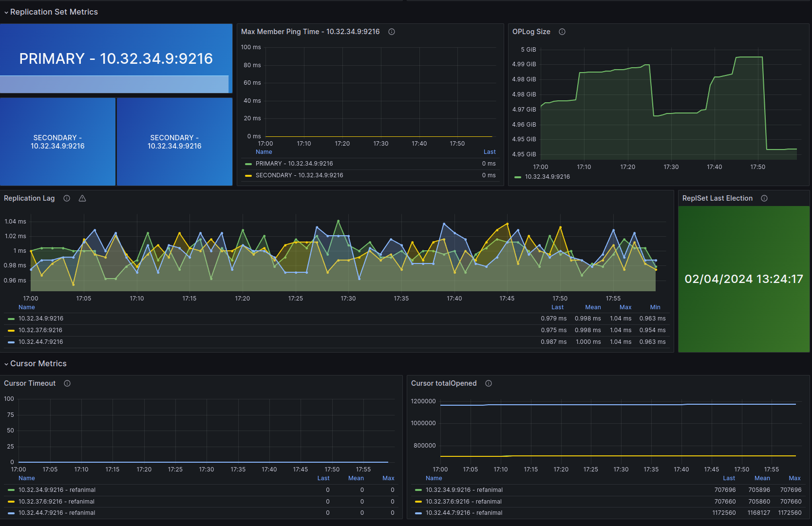Click info icon beside Cursor totalOpened
812x526 pixels.
(489, 383)
